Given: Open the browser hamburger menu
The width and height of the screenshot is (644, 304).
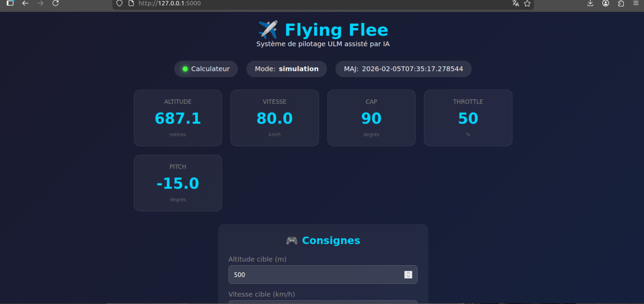Looking at the screenshot, I should tap(636, 3).
